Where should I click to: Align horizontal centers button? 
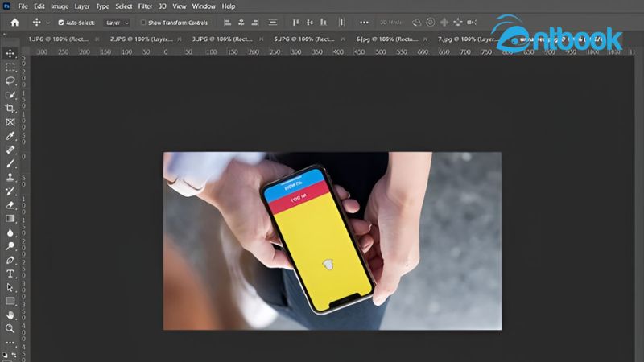pos(241,23)
